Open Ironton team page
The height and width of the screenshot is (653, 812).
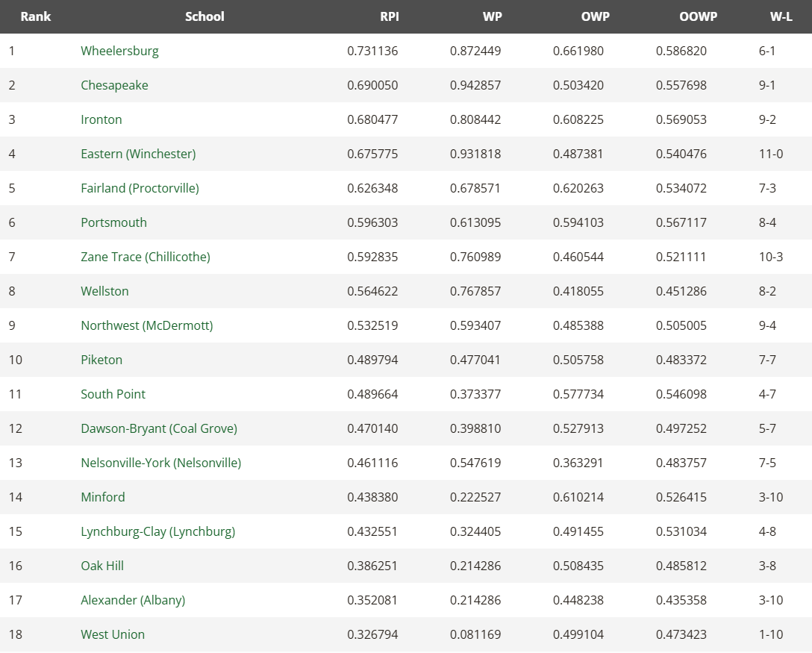pyautogui.click(x=101, y=119)
